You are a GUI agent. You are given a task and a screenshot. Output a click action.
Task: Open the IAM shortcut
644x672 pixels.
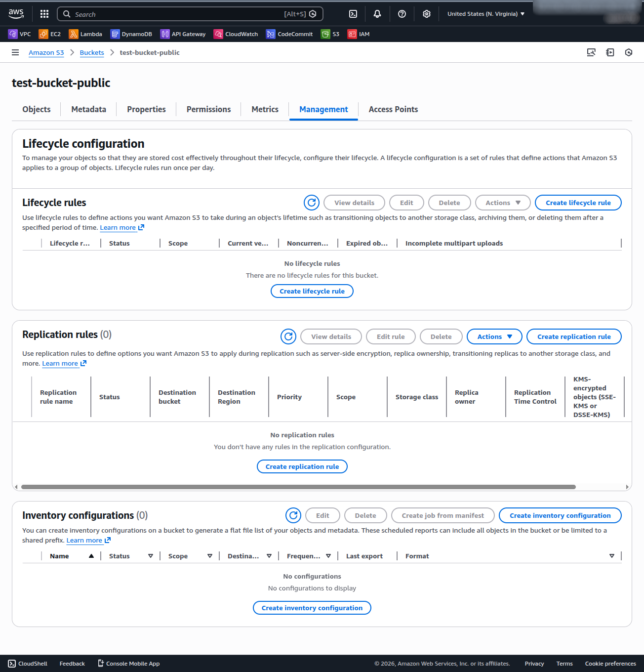point(359,34)
